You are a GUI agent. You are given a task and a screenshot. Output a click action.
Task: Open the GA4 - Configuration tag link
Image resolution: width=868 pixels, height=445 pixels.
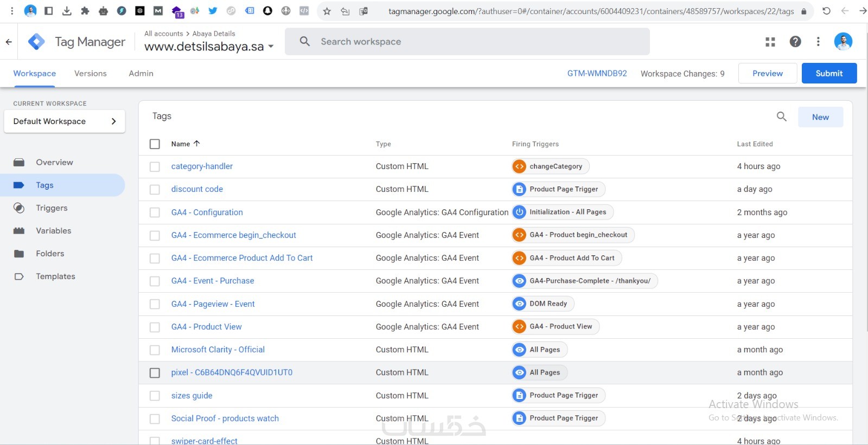(207, 212)
